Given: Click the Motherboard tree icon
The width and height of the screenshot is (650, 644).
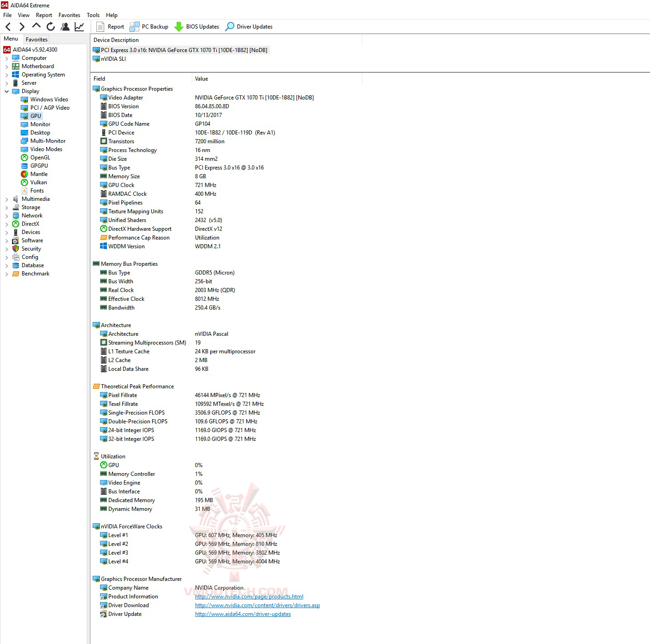Looking at the screenshot, I should [x=16, y=66].
